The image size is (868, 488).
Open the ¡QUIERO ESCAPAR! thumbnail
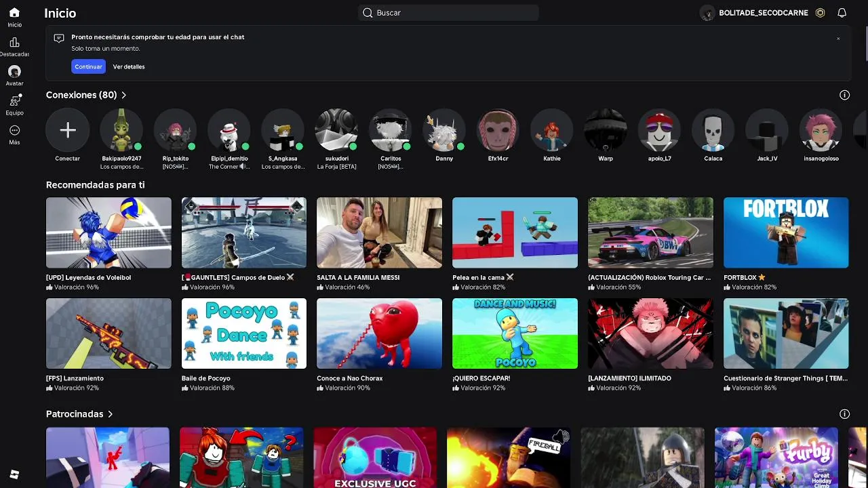(x=515, y=333)
